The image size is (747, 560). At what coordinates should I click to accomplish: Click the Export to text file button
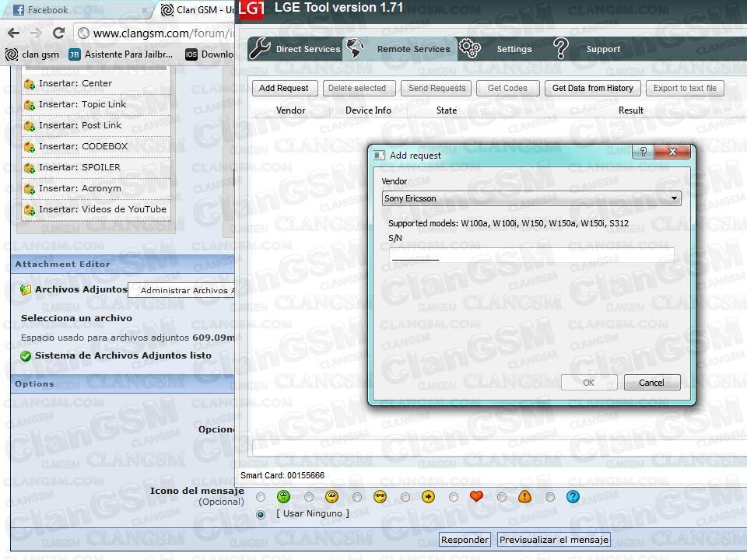685,88
